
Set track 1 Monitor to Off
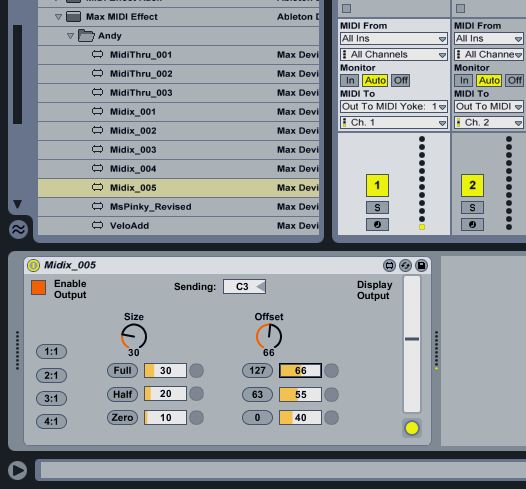pos(401,80)
